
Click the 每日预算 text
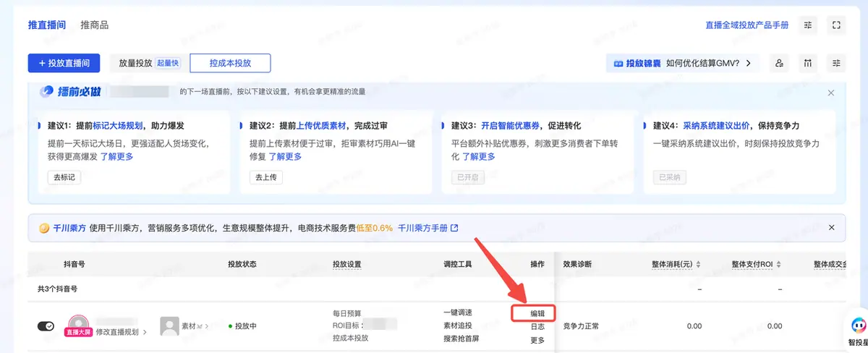click(346, 313)
